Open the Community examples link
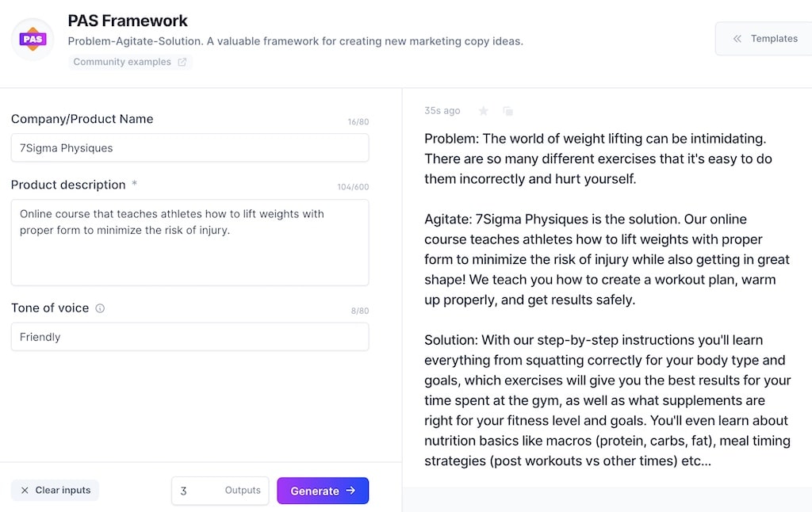This screenshot has height=512, width=812. point(122,62)
